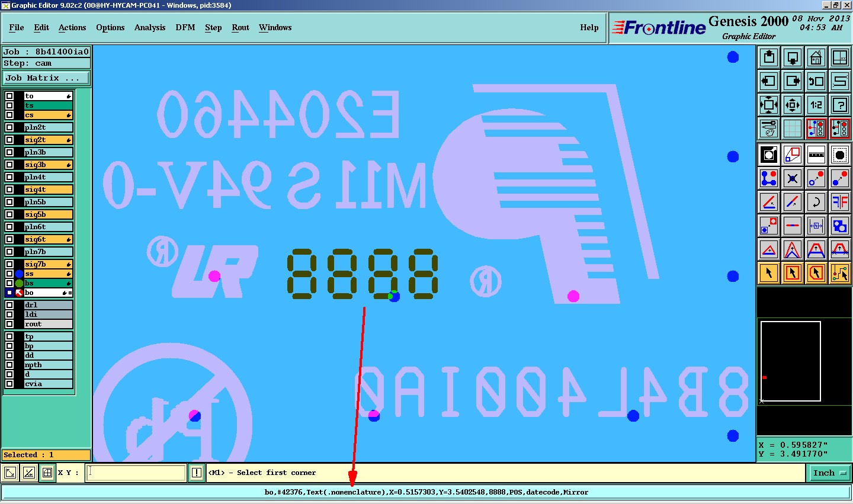Toggle the 'to' layer checkbox
The image size is (853, 504).
(9, 96)
